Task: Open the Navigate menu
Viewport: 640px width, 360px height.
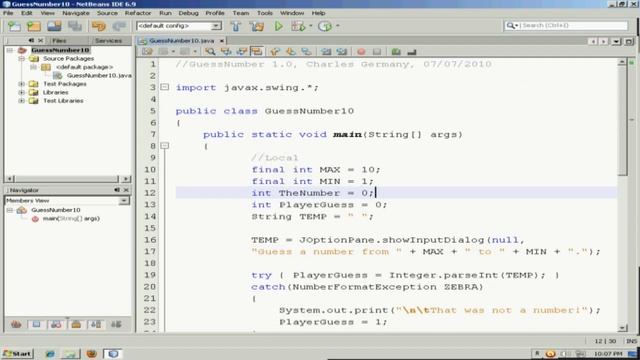Action: (76, 13)
